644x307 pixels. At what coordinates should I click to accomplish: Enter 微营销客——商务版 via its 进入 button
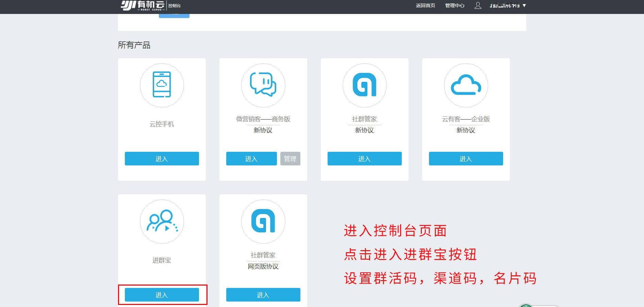click(251, 159)
